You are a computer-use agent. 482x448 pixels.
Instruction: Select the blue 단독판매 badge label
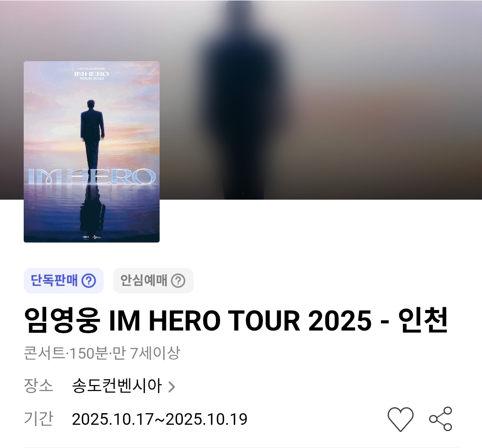pos(54,281)
